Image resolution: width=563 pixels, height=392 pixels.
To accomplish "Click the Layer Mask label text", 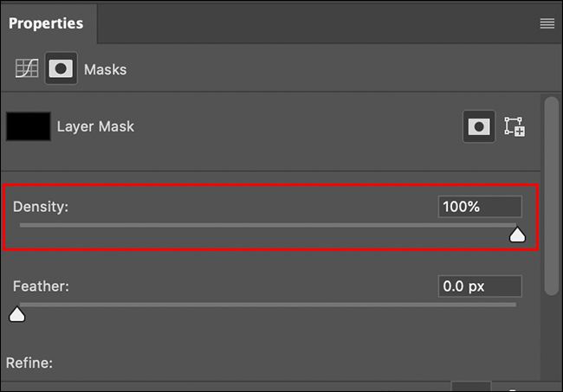I will (95, 126).
